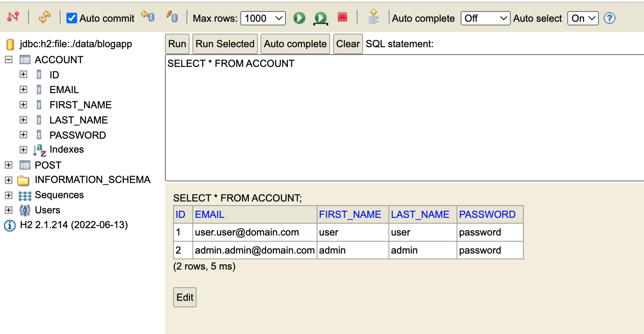This screenshot has width=644, height=334.
Task: Select POST table name in tree
Action: tap(48, 165)
